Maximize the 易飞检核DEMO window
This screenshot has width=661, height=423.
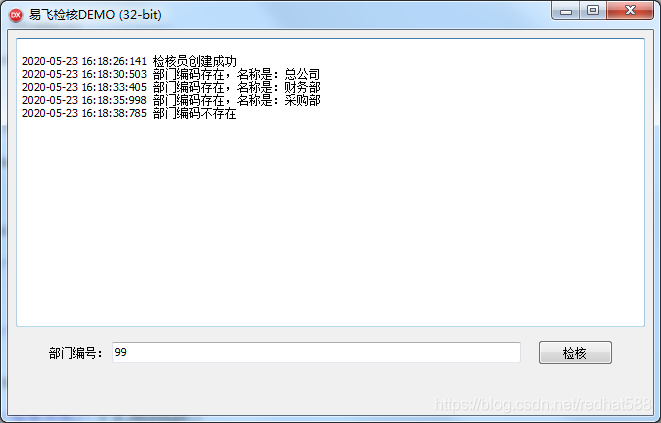click(593, 11)
